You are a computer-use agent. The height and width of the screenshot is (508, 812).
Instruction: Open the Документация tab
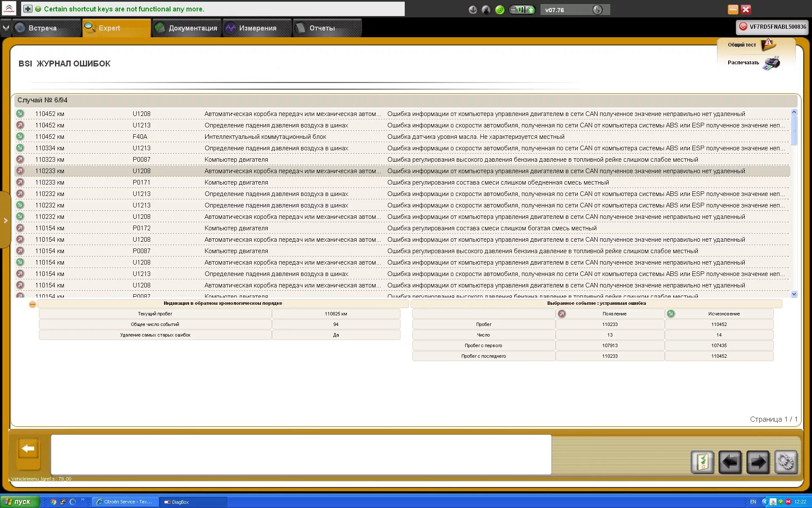click(x=187, y=28)
